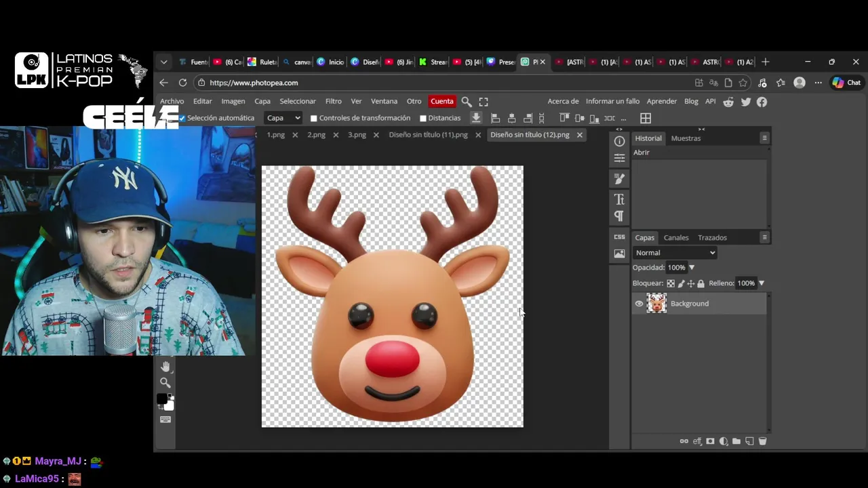This screenshot has width=868, height=488.
Task: Switch to document tab 2.png
Action: tap(316, 135)
